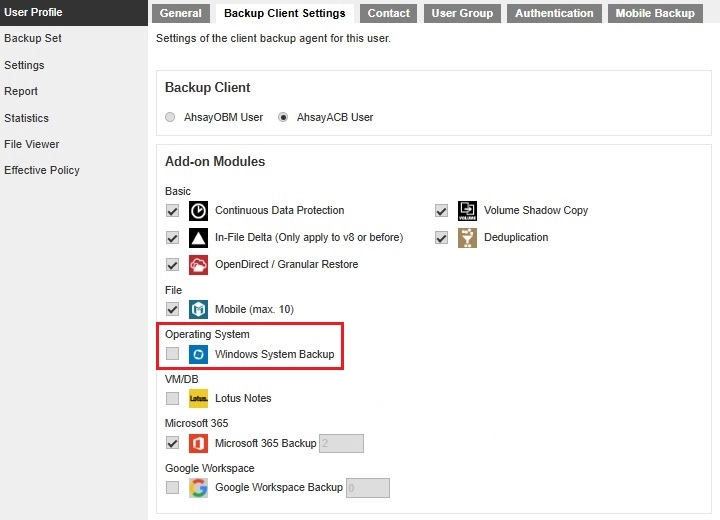The width and height of the screenshot is (720, 520).
Task: Enable the Windows System Backup checkbox
Action: click(x=173, y=354)
